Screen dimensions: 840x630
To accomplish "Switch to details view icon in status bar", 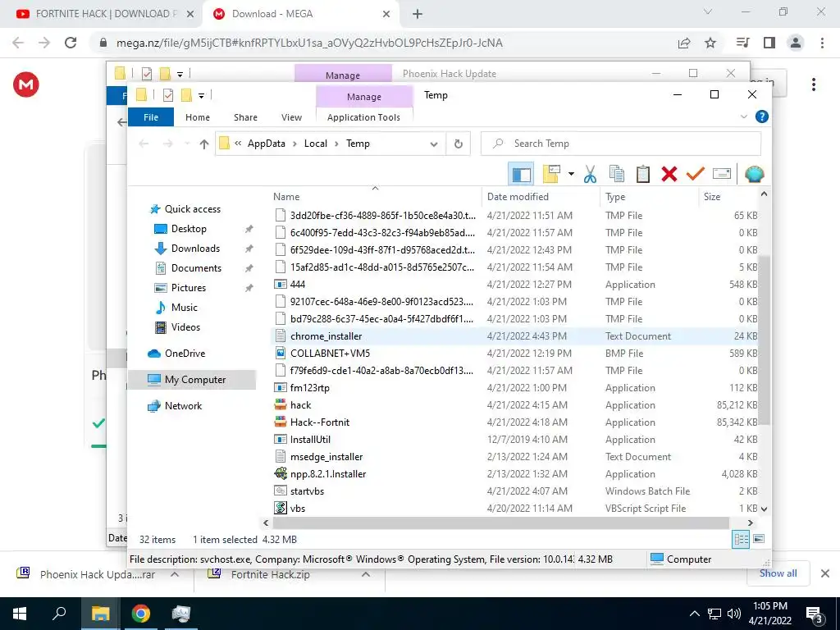I will click(741, 540).
